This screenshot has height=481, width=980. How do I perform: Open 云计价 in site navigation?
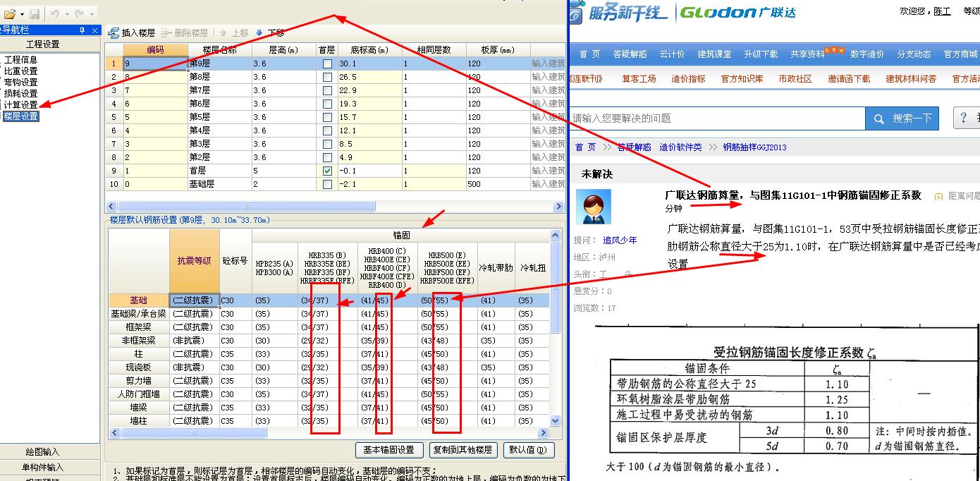[672, 54]
